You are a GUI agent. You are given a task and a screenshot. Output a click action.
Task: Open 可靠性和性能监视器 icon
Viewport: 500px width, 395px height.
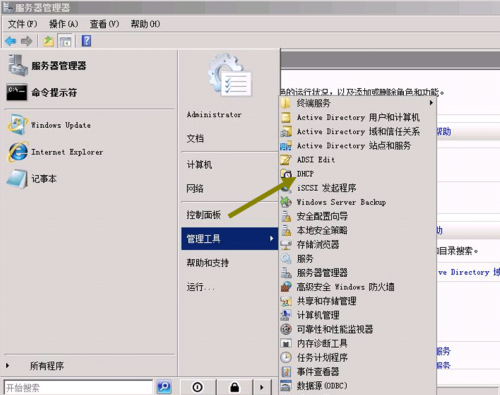click(286, 329)
